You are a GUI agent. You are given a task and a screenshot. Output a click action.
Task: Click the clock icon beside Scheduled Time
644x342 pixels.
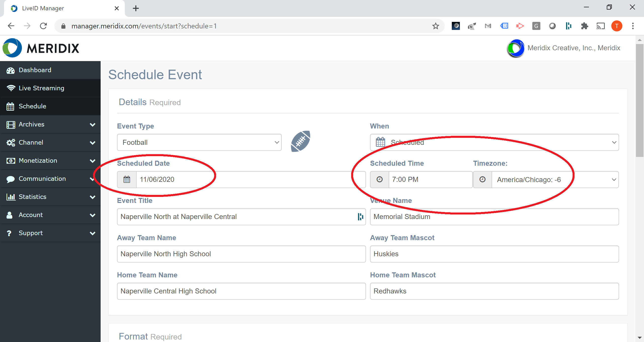click(x=379, y=179)
